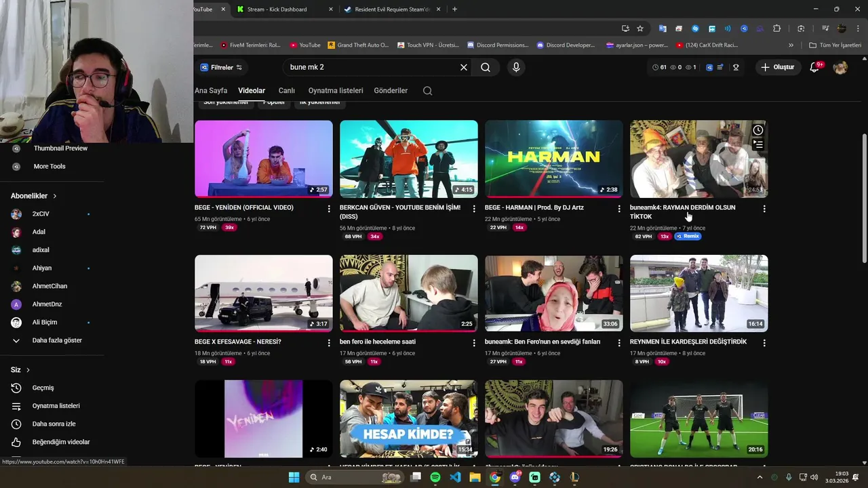
Task: Click the vidIQ trophy icon
Action: (736, 68)
